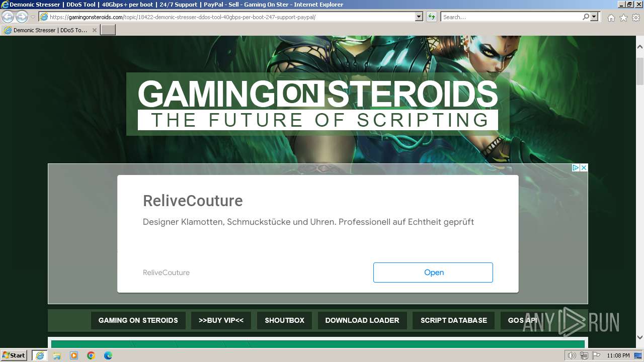Click the ad description about Designer Klamotten
Viewport: 644px width, 362px height.
308,222
